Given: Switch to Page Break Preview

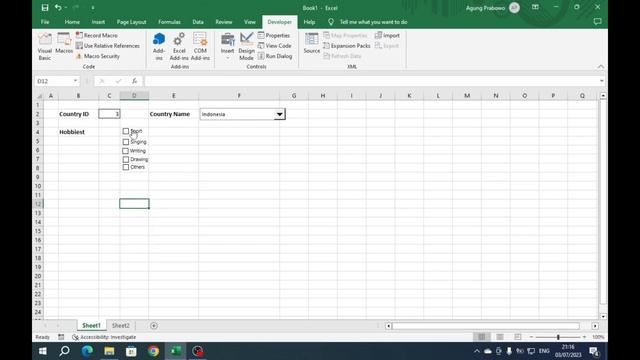Looking at the screenshot, I should click(x=518, y=337).
